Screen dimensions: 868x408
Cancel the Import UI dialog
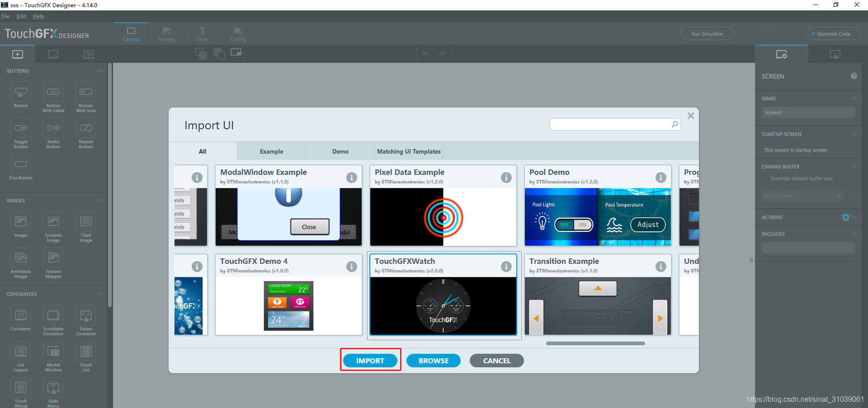pyautogui.click(x=497, y=361)
